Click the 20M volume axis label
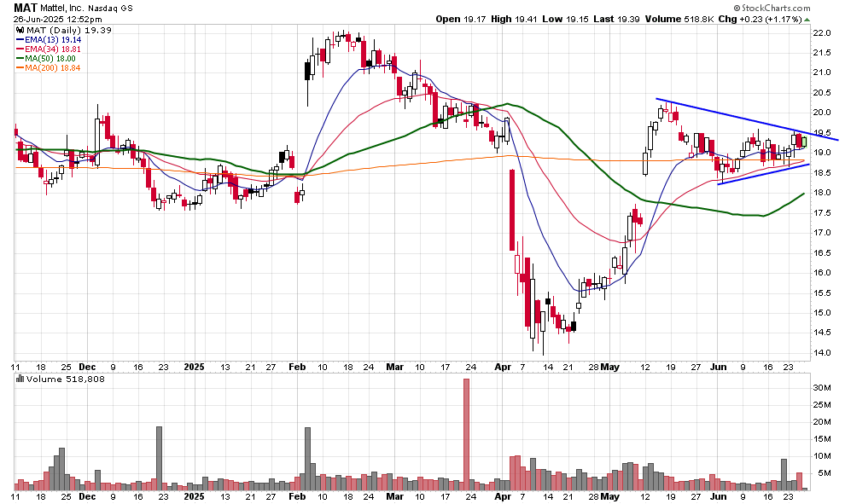The width and height of the screenshot is (845, 504). pyautogui.click(x=822, y=421)
